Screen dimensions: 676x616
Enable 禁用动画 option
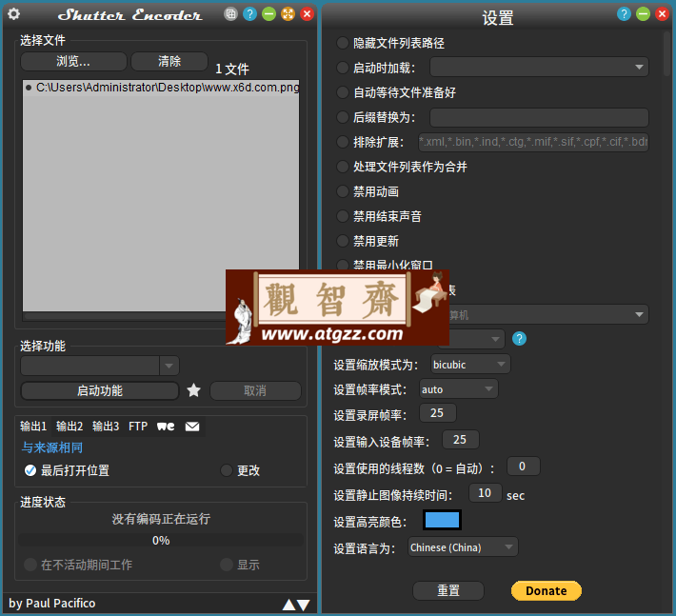coord(343,191)
